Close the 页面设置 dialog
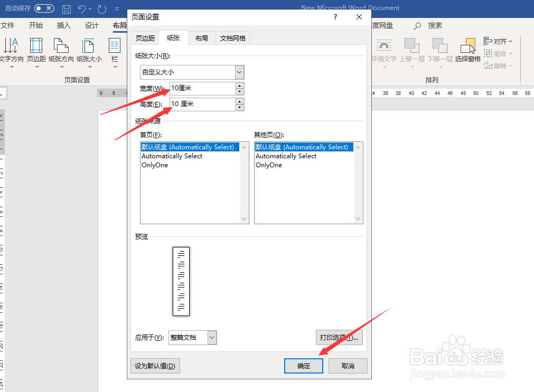Viewport: 534px width, 392px height. pyautogui.click(x=359, y=17)
